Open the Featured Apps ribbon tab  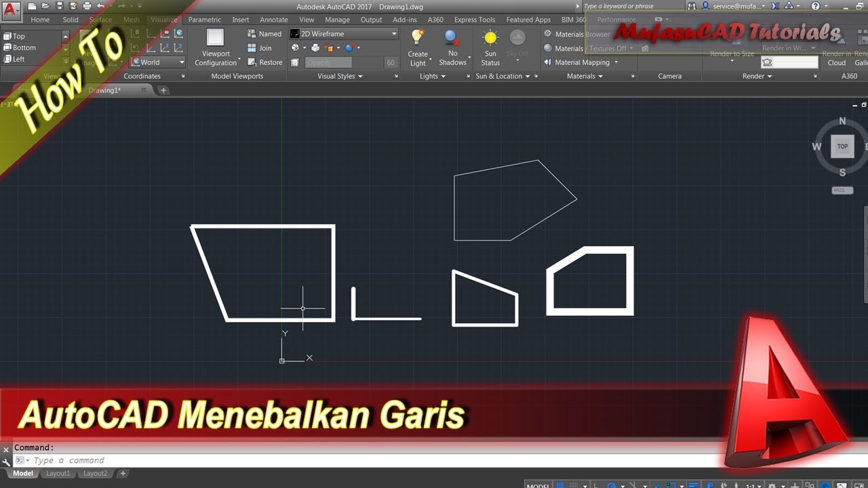coord(528,20)
